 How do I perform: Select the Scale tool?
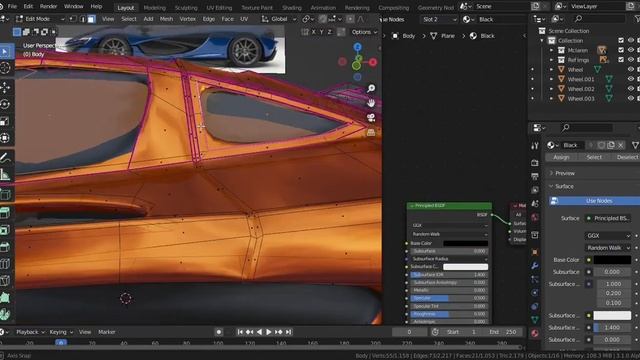[5, 121]
